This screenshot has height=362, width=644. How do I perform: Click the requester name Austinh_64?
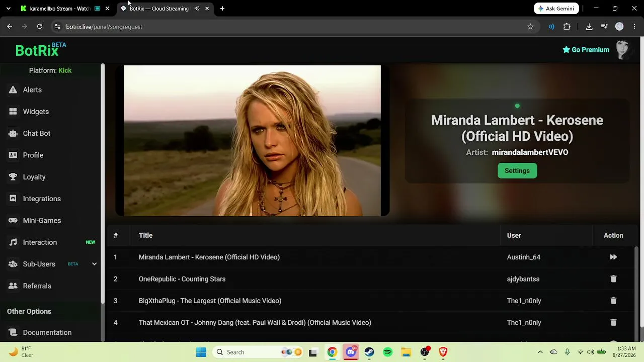(524, 257)
